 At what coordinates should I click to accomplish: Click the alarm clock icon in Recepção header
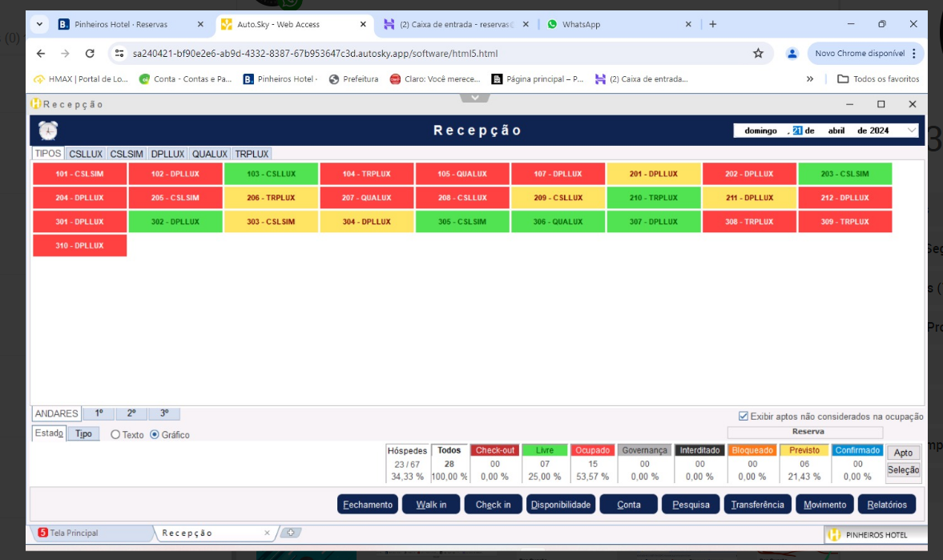tap(48, 131)
